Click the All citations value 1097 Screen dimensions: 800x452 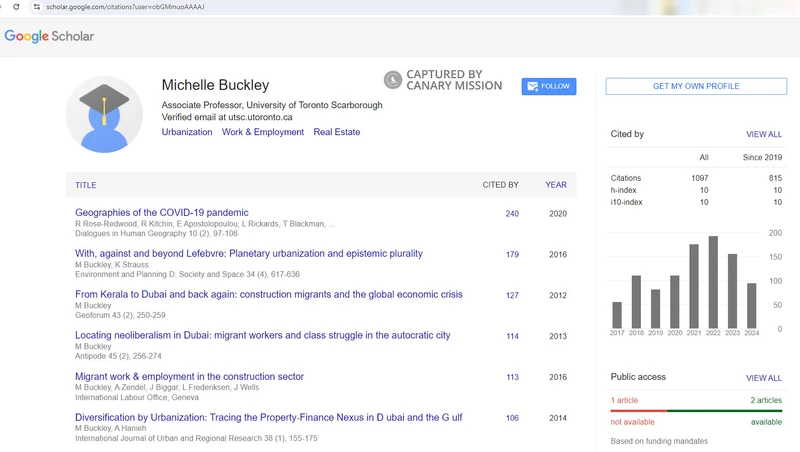tap(699, 178)
